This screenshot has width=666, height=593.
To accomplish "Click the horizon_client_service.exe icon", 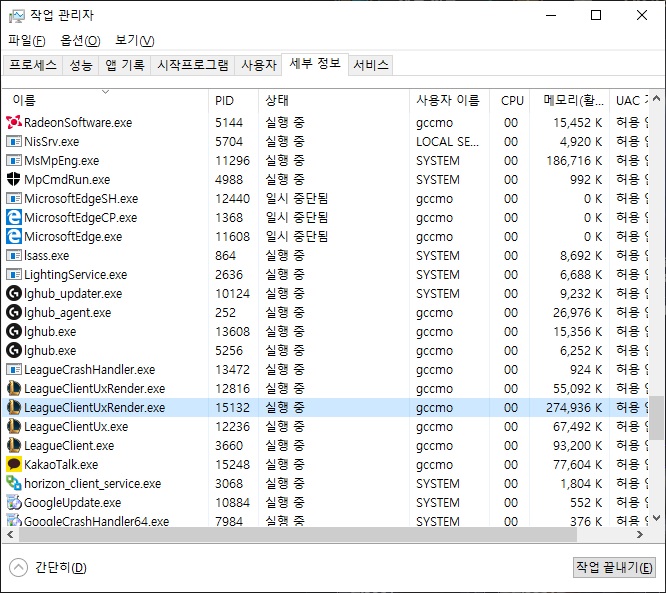I will (14, 483).
